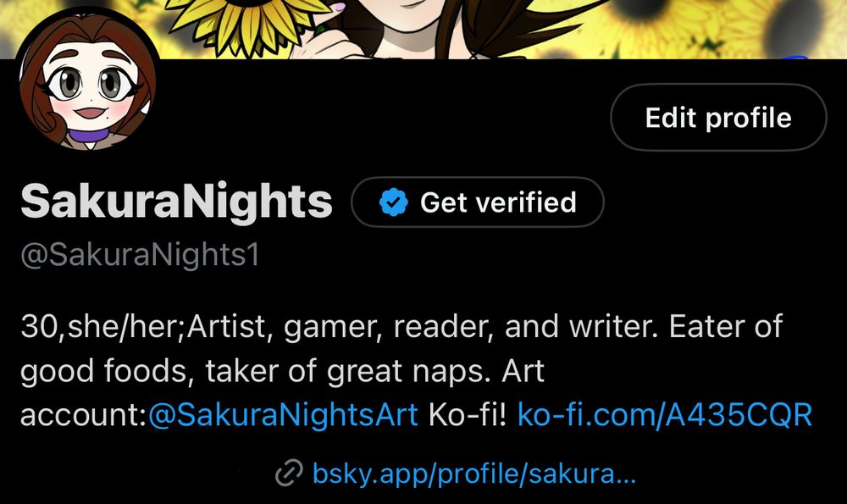847x504 pixels.
Task: Click the Get verified button
Action: pos(478,202)
